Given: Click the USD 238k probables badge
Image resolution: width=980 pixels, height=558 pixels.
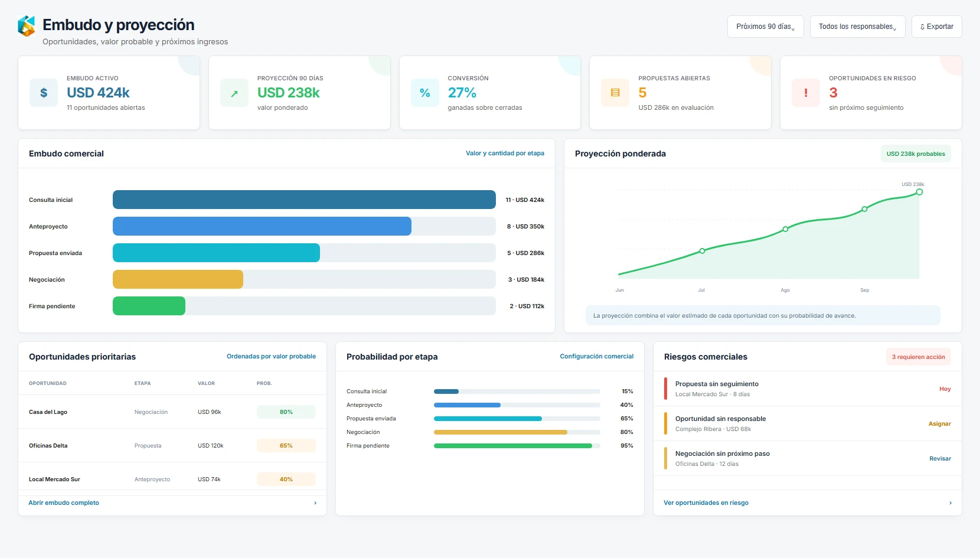Looking at the screenshot, I should [x=916, y=154].
